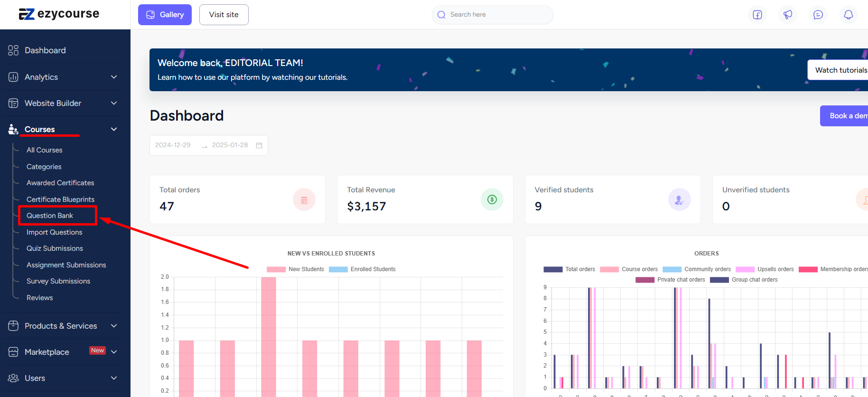This screenshot has height=397, width=868.
Task: Click the Marketplace store icon
Action: click(x=13, y=352)
